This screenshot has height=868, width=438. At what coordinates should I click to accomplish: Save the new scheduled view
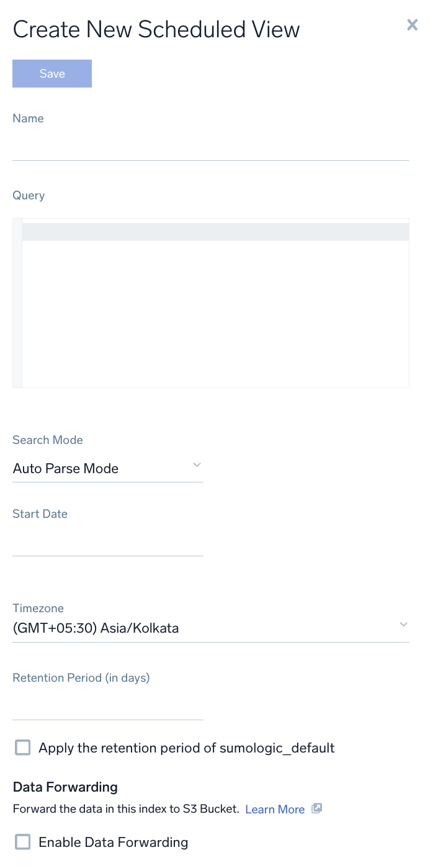click(51, 73)
